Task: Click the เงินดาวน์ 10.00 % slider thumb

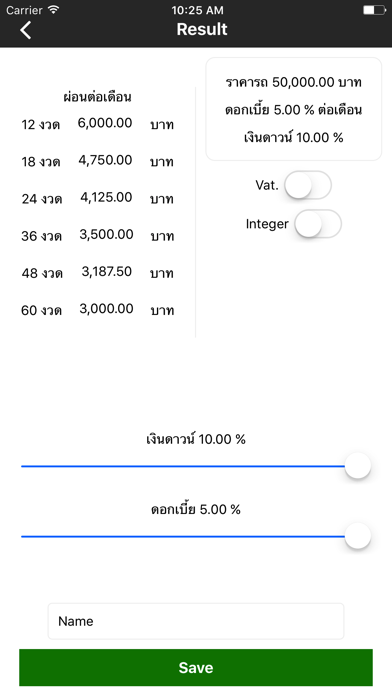Action: click(x=358, y=466)
